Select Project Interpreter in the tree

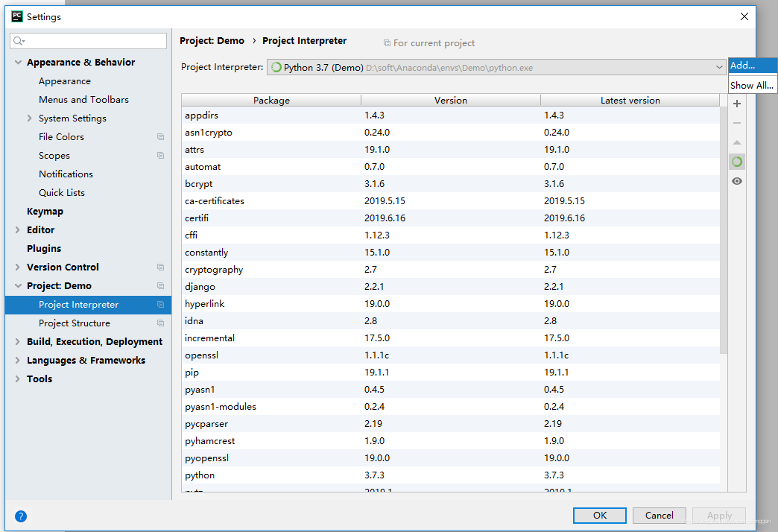[x=89, y=305]
